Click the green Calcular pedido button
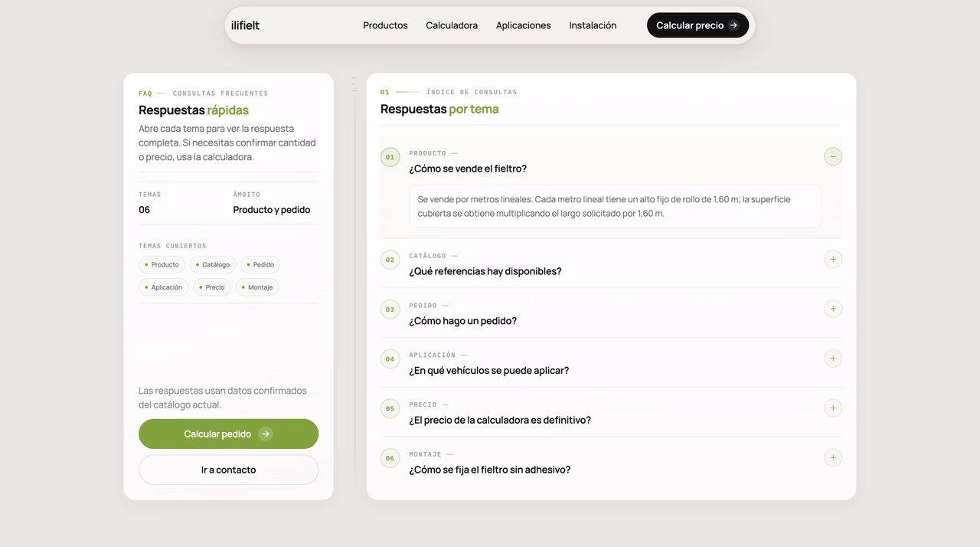Screen dimensions: 980x547 pyautogui.click(x=228, y=434)
